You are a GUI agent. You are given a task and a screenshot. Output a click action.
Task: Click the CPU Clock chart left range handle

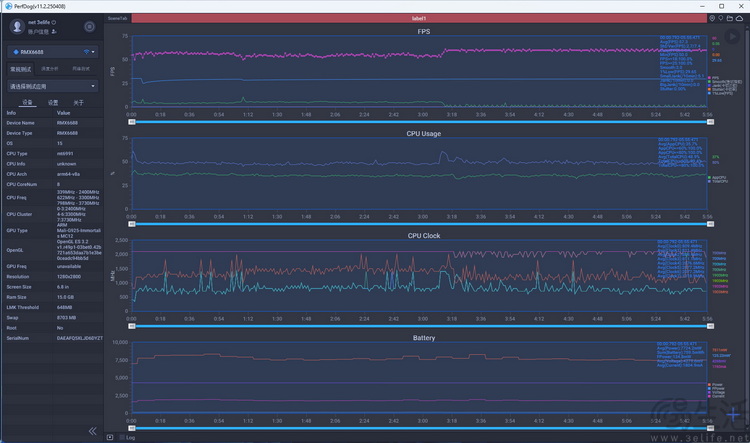pos(132,326)
